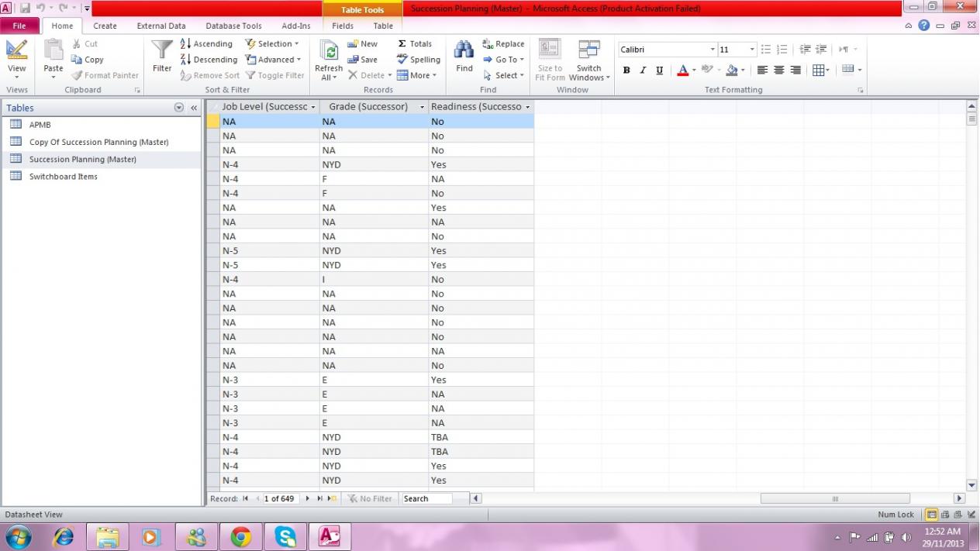
Task: Go to the last record
Action: click(x=320, y=498)
